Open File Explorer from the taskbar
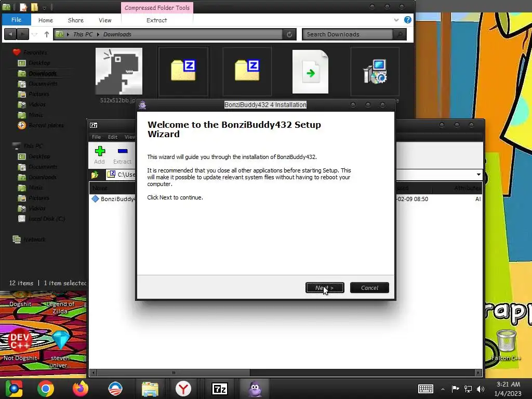 click(x=150, y=389)
